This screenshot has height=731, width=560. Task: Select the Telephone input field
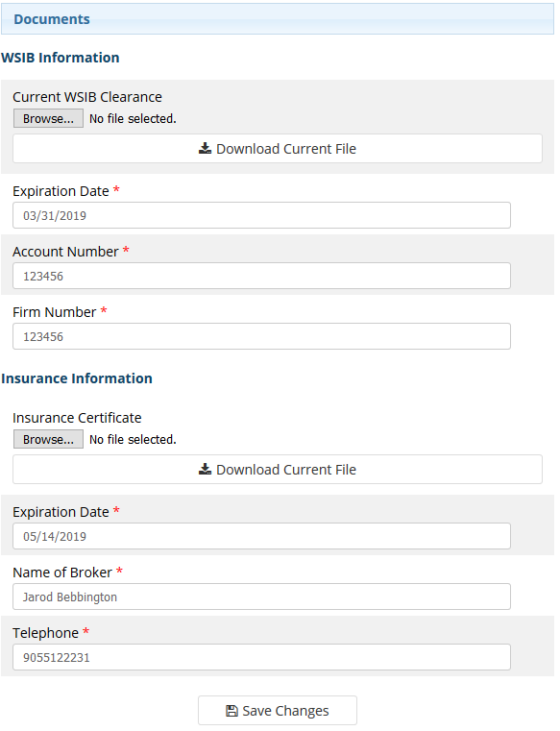coord(261,657)
